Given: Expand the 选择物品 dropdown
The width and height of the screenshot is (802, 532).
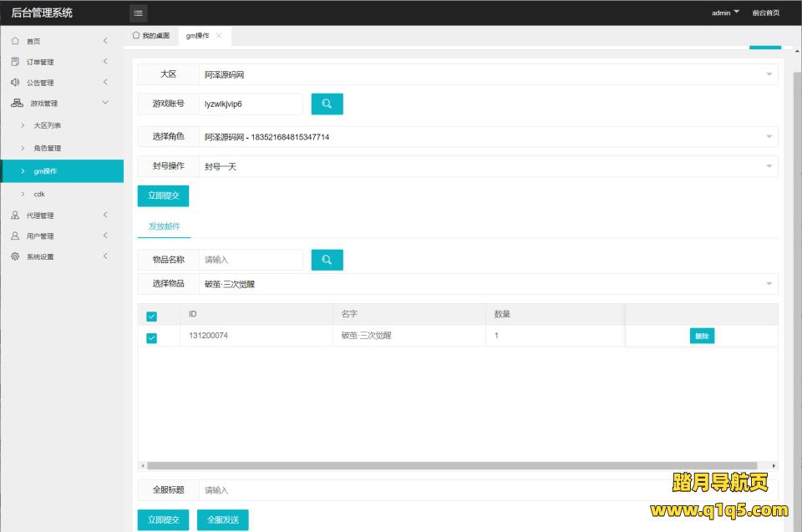Looking at the screenshot, I should click(488, 284).
